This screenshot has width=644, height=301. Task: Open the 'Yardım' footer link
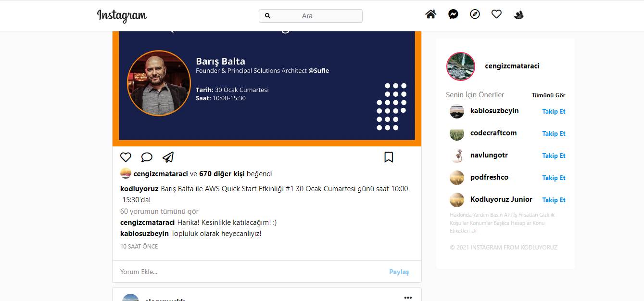coord(481,215)
